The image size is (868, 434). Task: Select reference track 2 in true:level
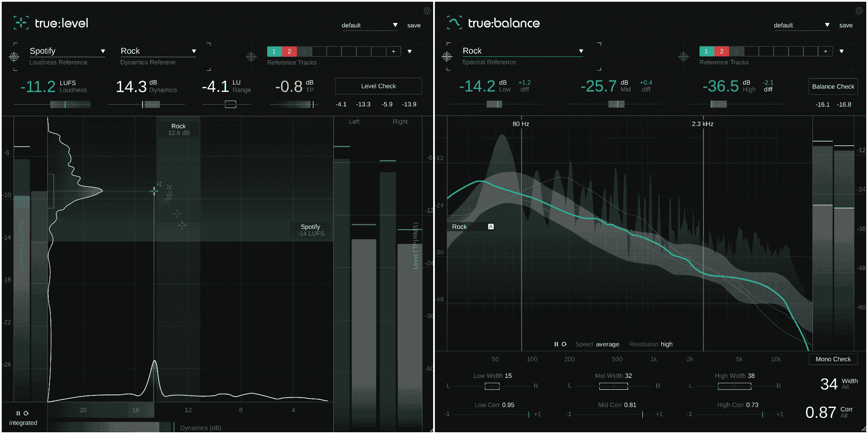289,51
